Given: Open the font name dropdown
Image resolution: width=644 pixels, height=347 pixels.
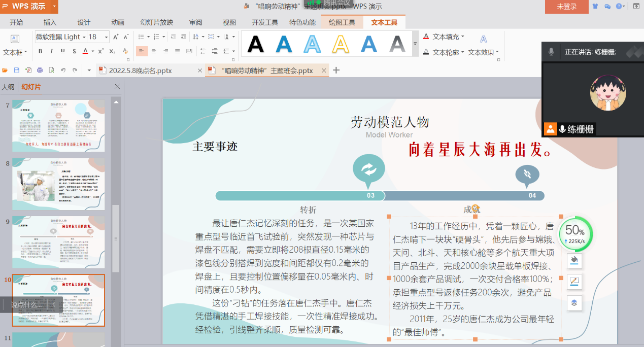Looking at the screenshot, I should [x=84, y=37].
